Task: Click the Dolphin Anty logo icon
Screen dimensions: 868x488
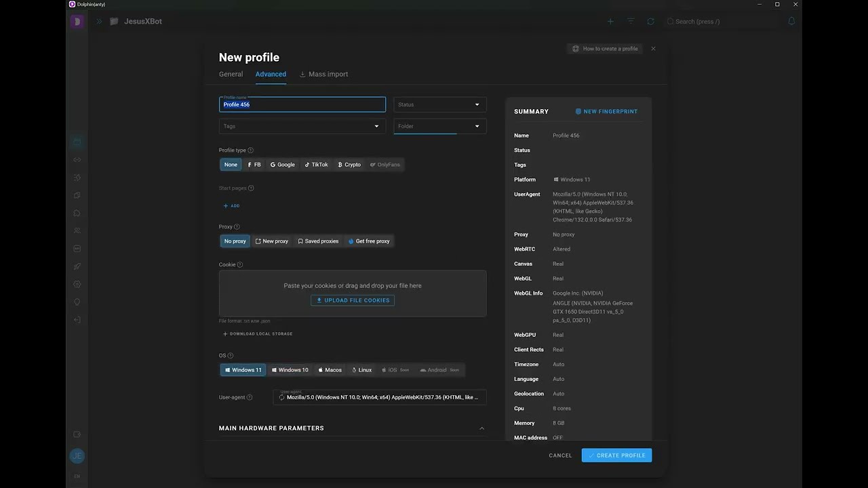Action: click(77, 22)
